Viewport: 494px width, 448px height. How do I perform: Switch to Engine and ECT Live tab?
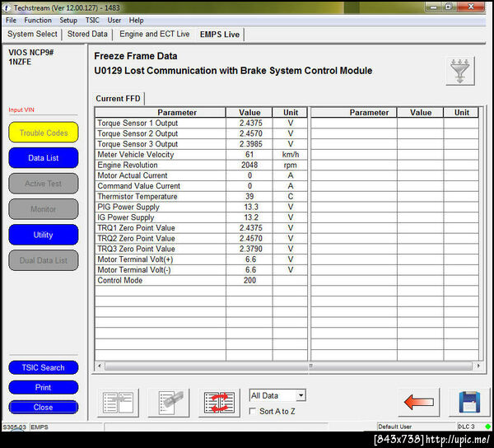pyautogui.click(x=155, y=34)
